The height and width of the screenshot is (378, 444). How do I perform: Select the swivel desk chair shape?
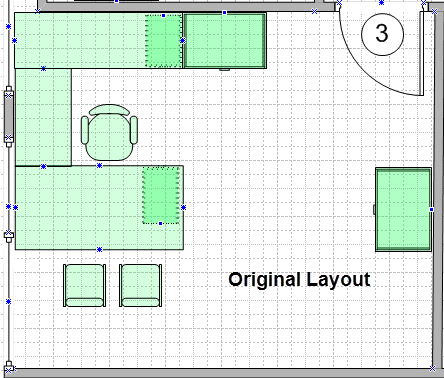109,132
